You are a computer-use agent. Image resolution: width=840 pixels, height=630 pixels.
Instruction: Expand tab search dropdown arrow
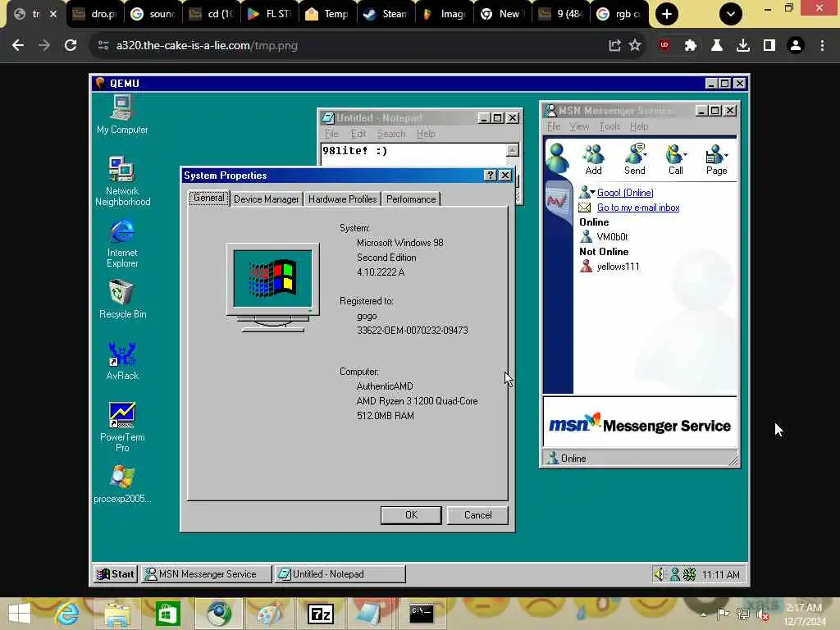731,14
